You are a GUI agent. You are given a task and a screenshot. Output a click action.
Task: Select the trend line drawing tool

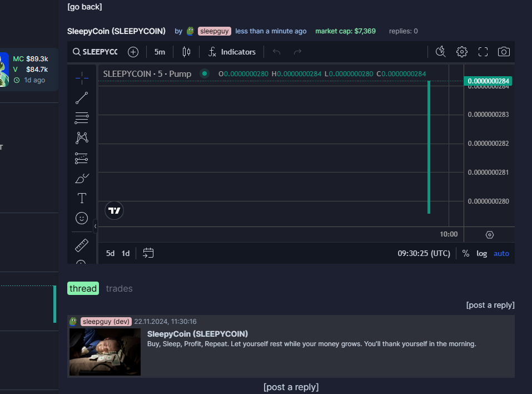(82, 98)
